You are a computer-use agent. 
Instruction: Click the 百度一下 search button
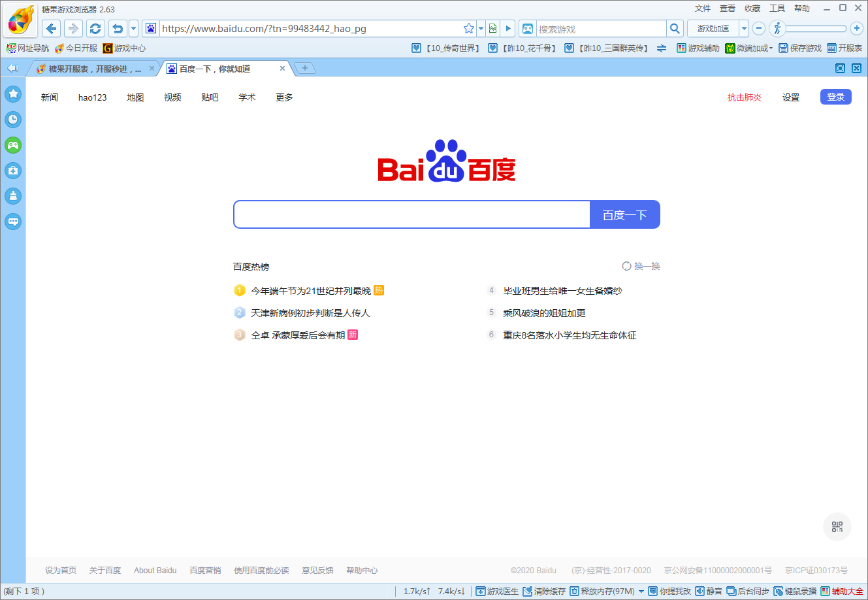tap(625, 214)
